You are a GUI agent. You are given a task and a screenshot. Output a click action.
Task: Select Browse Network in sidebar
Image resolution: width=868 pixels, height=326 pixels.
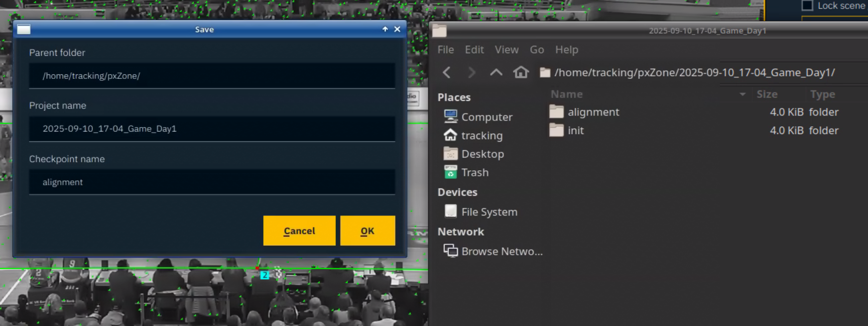pos(501,251)
